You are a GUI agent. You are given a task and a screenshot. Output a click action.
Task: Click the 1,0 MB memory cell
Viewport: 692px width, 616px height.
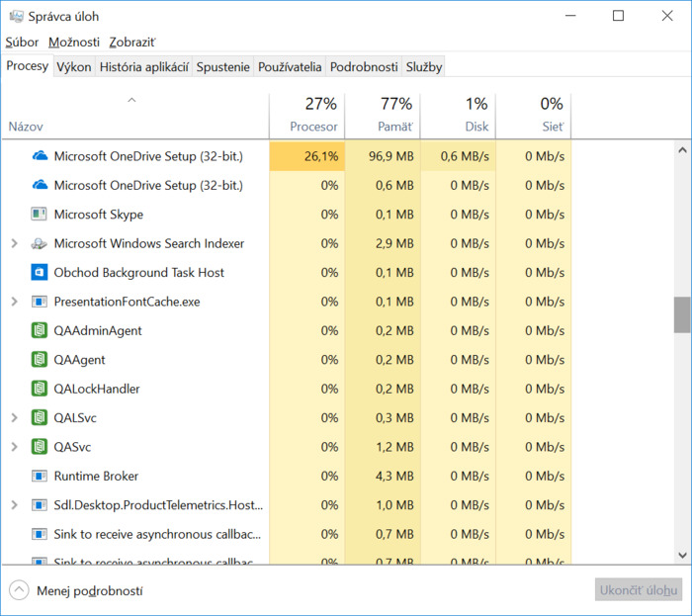(383, 505)
